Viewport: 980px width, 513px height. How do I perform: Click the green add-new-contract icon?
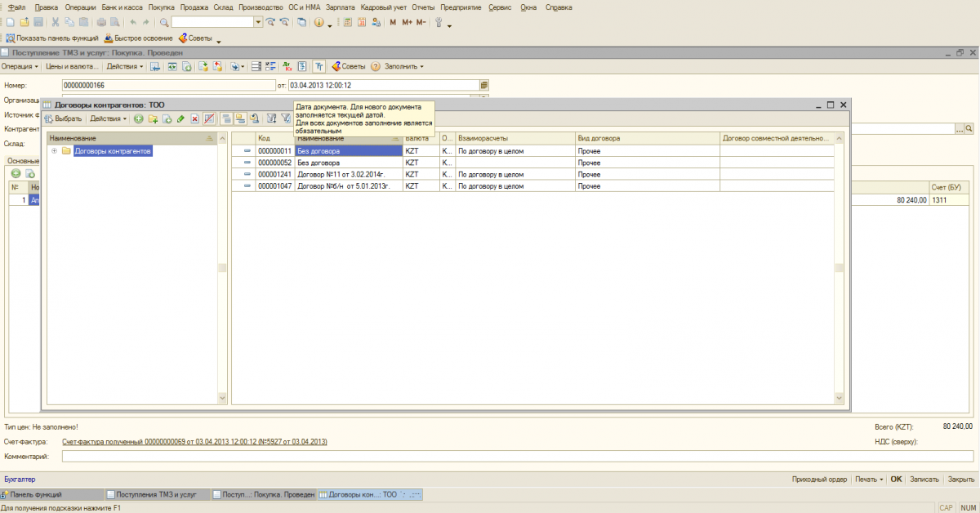click(x=139, y=119)
